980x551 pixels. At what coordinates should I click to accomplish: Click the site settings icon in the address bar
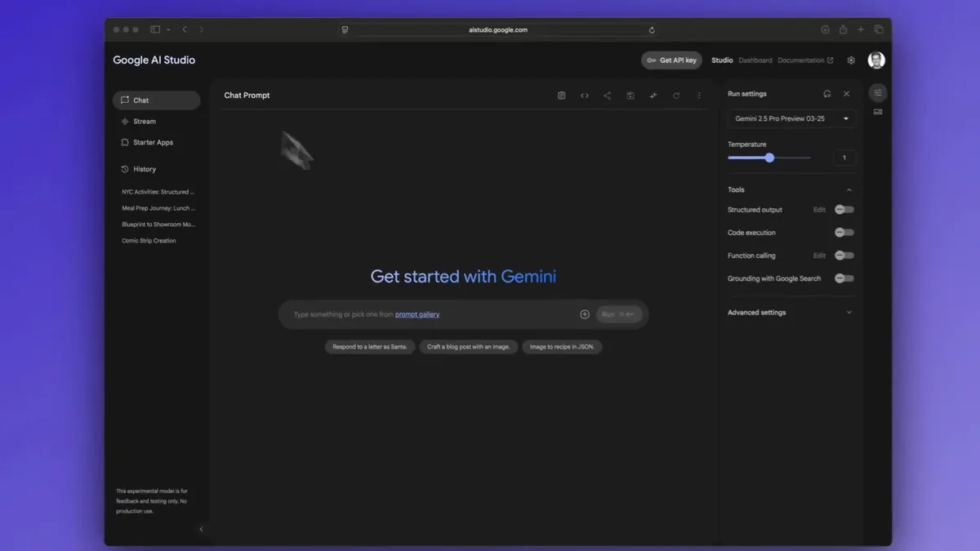pos(345,30)
